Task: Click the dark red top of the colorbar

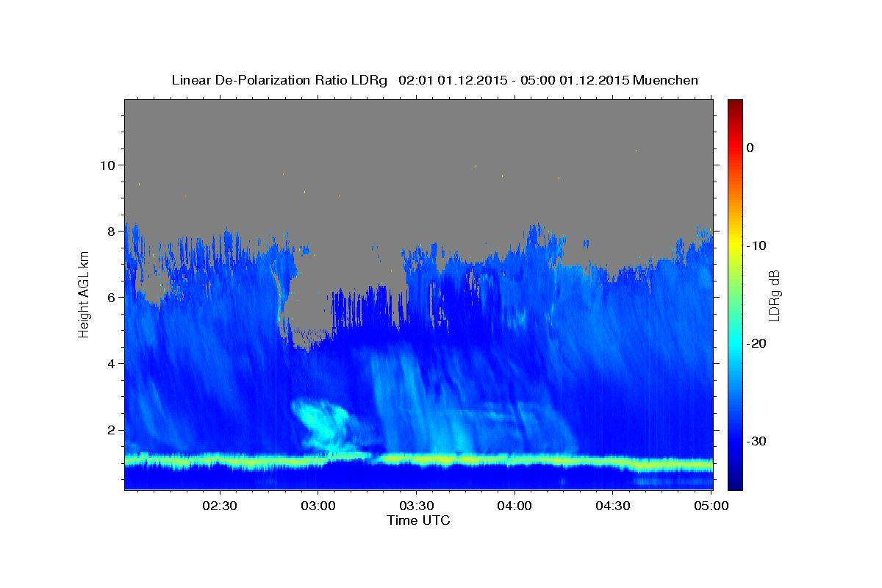Action: tap(734, 105)
